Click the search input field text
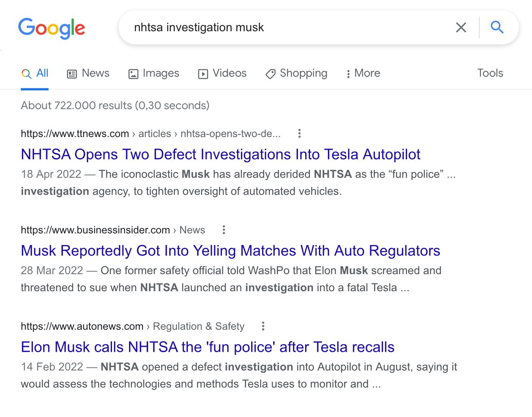The height and width of the screenshot is (417, 532). (199, 28)
